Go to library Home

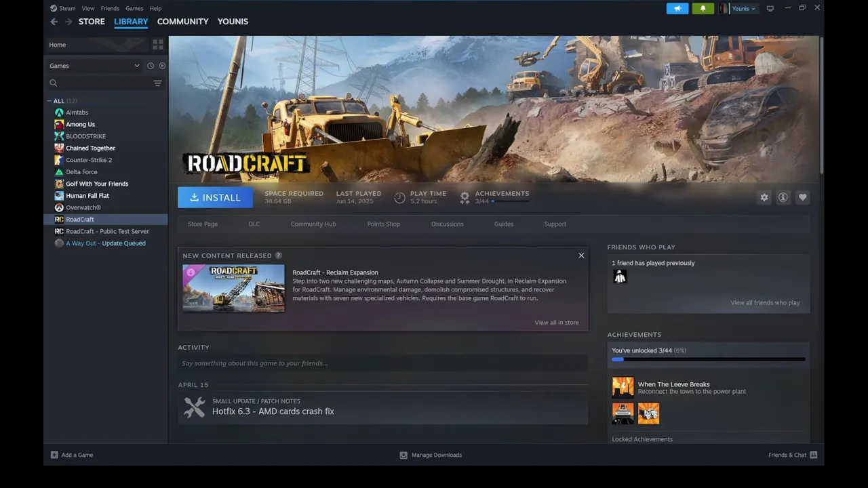[x=58, y=45]
